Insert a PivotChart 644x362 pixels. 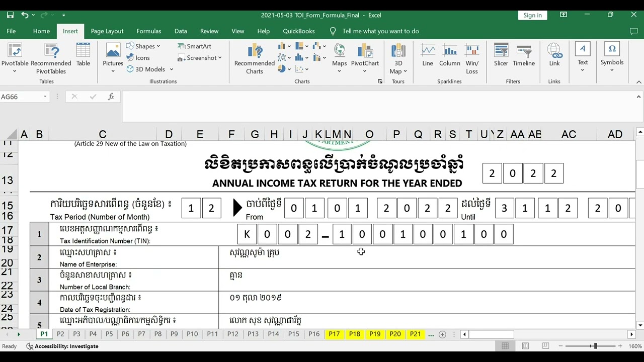(365, 58)
